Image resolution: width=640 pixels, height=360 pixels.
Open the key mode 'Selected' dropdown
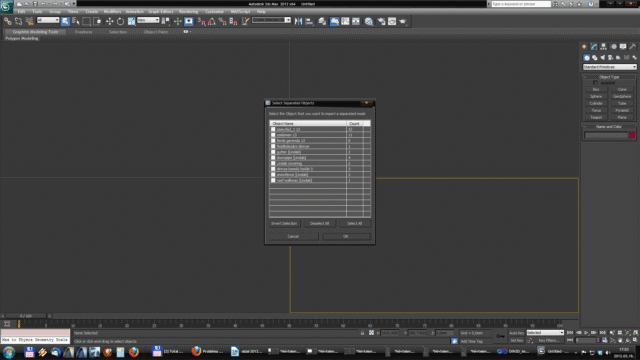[x=545, y=333]
